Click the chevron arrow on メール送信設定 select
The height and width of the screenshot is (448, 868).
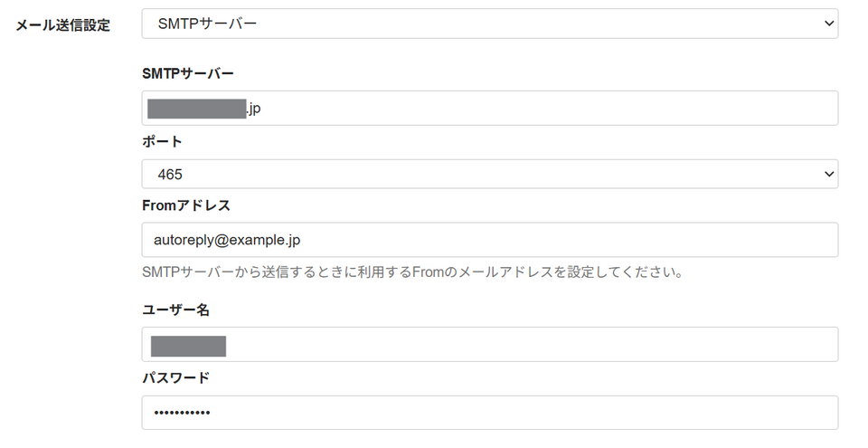click(829, 24)
